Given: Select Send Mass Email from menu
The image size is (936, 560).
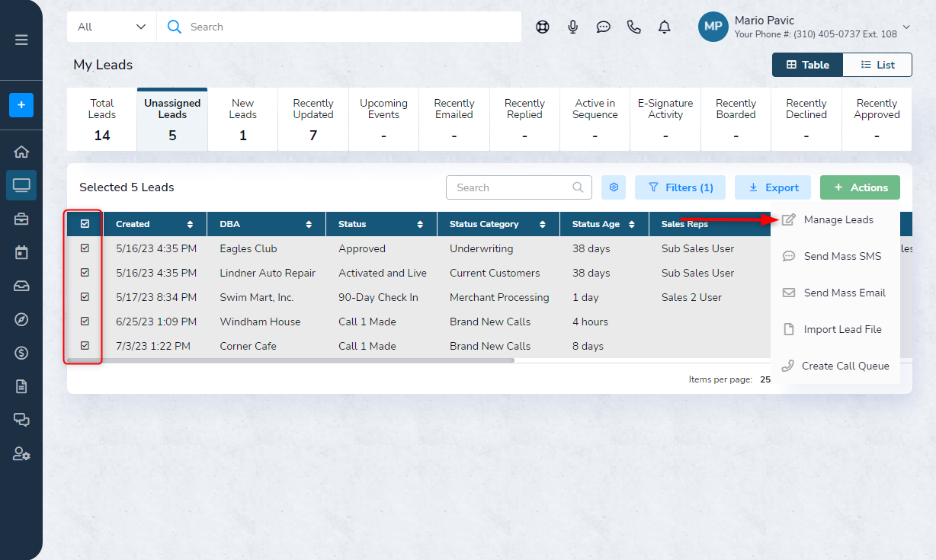Looking at the screenshot, I should click(835, 293).
